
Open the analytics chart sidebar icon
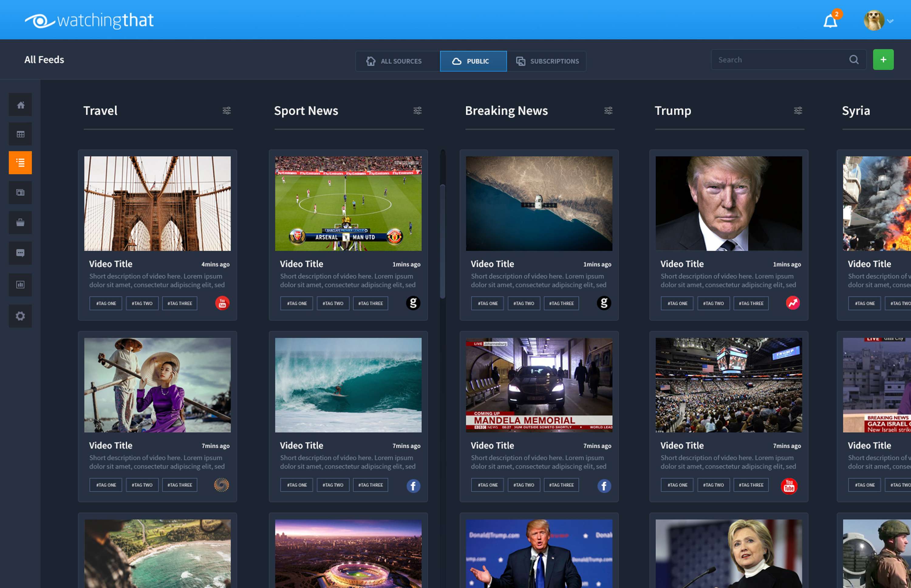[x=21, y=284]
